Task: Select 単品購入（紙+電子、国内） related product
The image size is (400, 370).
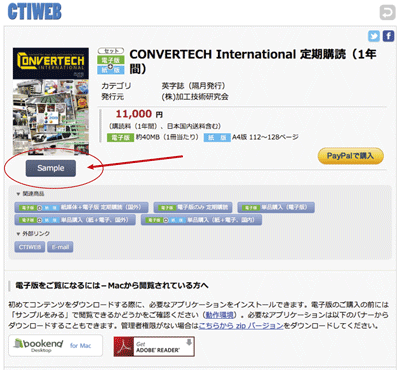Action: pos(201,220)
